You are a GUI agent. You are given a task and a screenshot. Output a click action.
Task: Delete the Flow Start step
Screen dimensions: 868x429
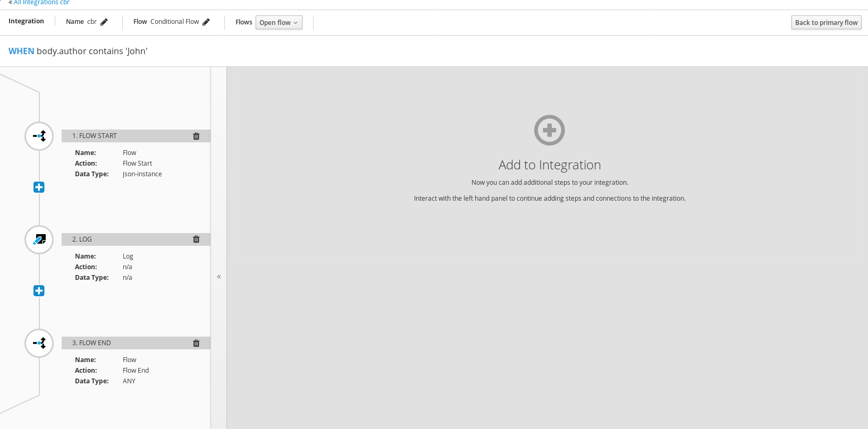(x=196, y=136)
